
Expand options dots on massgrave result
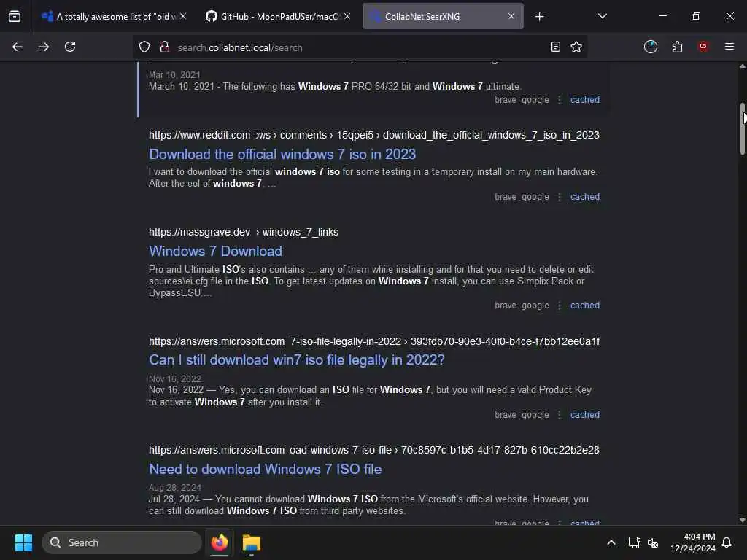[560, 306]
